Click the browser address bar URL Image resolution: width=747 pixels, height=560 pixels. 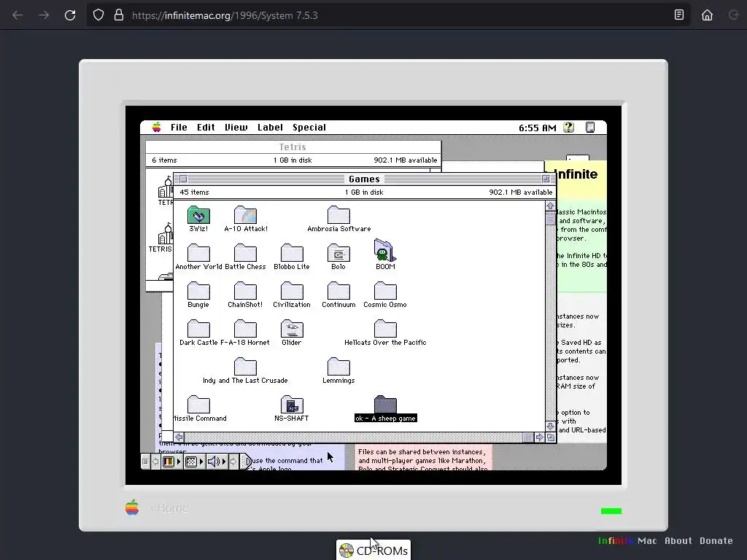[225, 15]
